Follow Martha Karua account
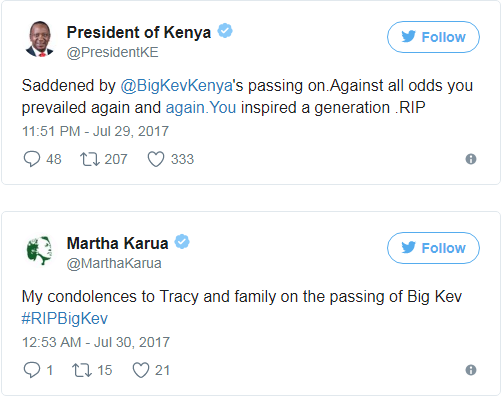Image resolution: width=502 pixels, height=397 pixels. tap(433, 248)
